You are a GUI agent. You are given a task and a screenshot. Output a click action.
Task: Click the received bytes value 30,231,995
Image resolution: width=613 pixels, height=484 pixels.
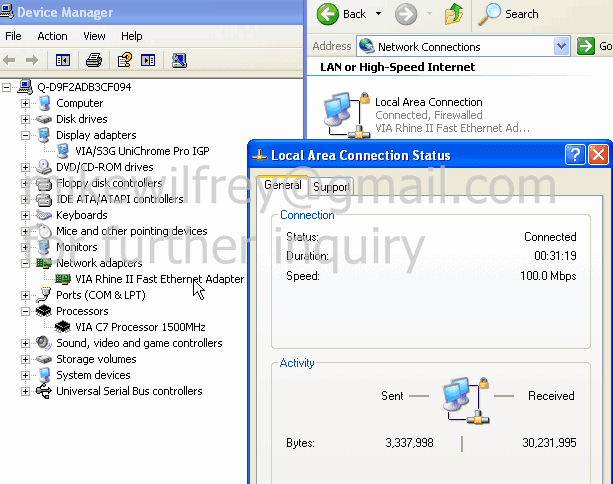549,443
